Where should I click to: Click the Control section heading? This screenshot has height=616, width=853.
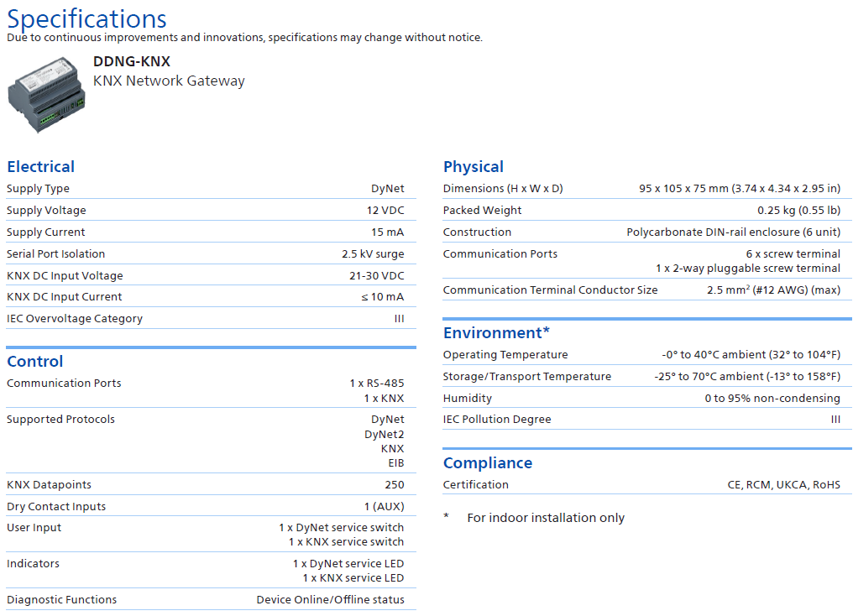click(35, 361)
